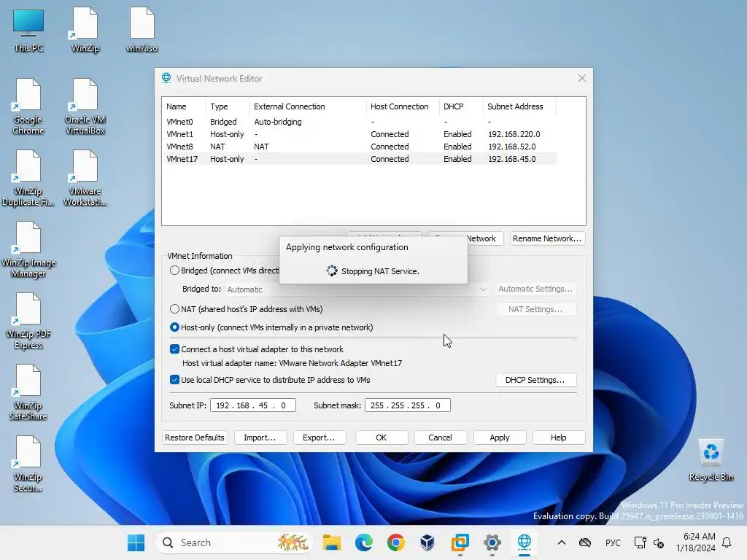This screenshot has height=560, width=747.
Task: Toggle Connect a host virtual adapter checkbox
Action: coord(174,349)
